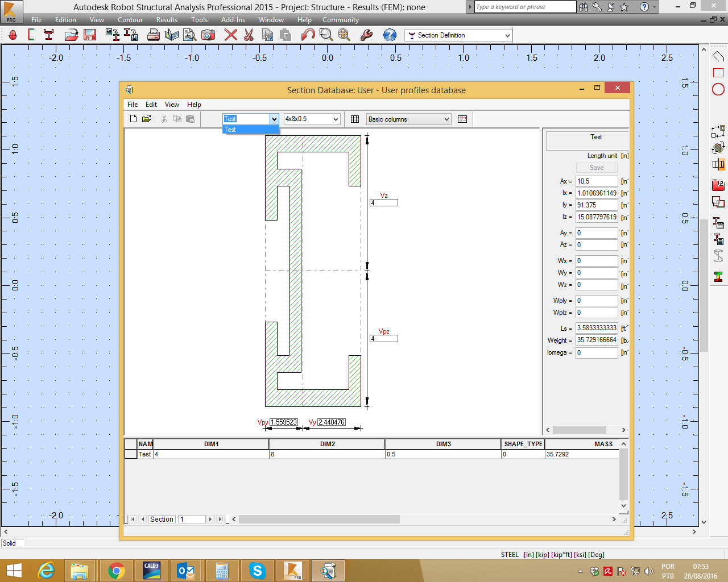The image size is (728, 582).
Task: Paste section data from clipboard
Action: tap(191, 119)
